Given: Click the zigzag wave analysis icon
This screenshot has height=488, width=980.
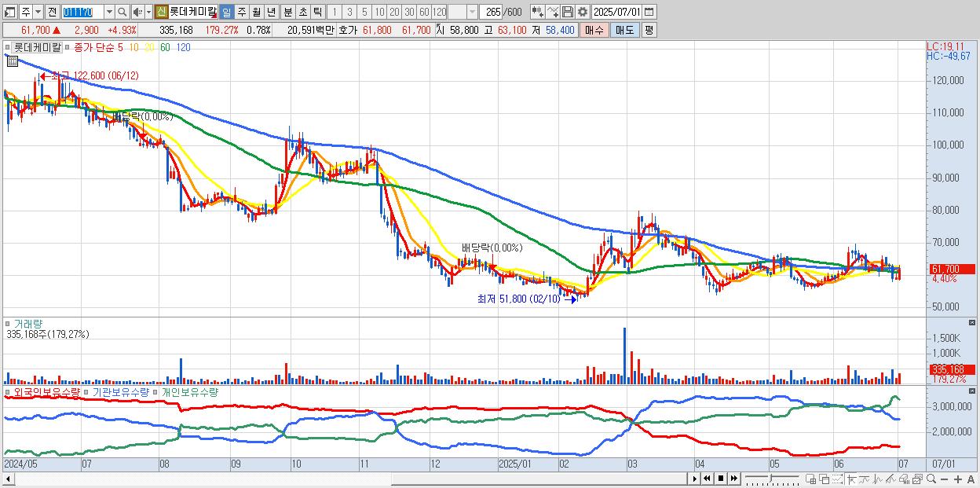Looking at the screenshot, I should [878, 479].
